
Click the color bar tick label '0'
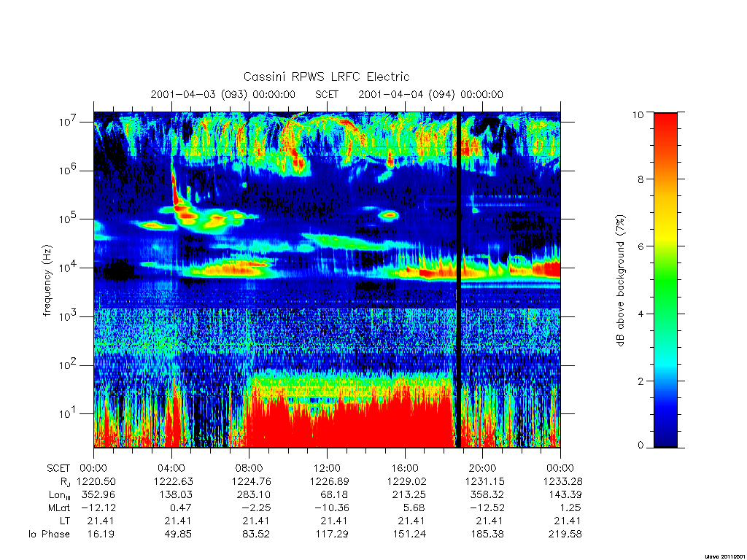pos(640,446)
